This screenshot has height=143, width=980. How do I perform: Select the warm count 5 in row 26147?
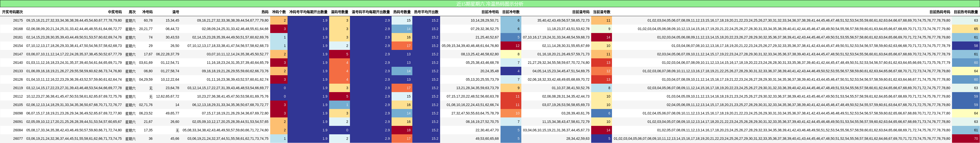coord(340,54)
